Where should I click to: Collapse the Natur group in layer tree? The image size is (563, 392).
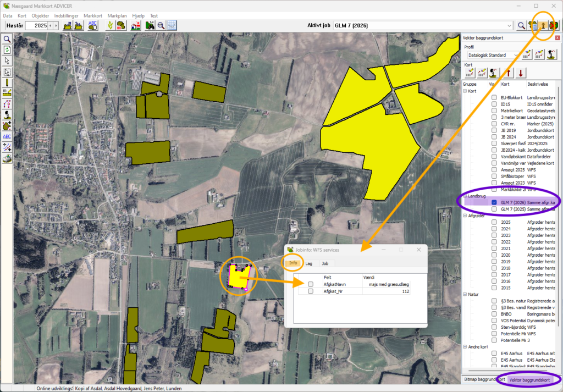coord(465,295)
